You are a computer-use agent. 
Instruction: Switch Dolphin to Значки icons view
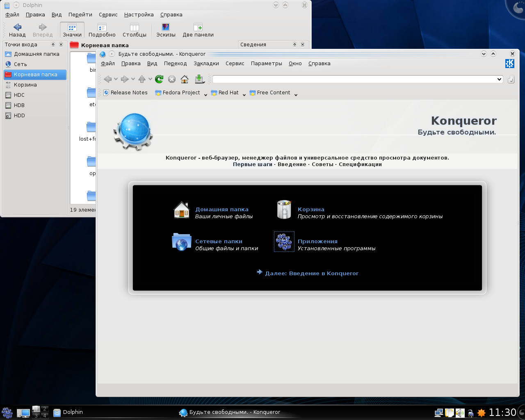tap(72, 30)
